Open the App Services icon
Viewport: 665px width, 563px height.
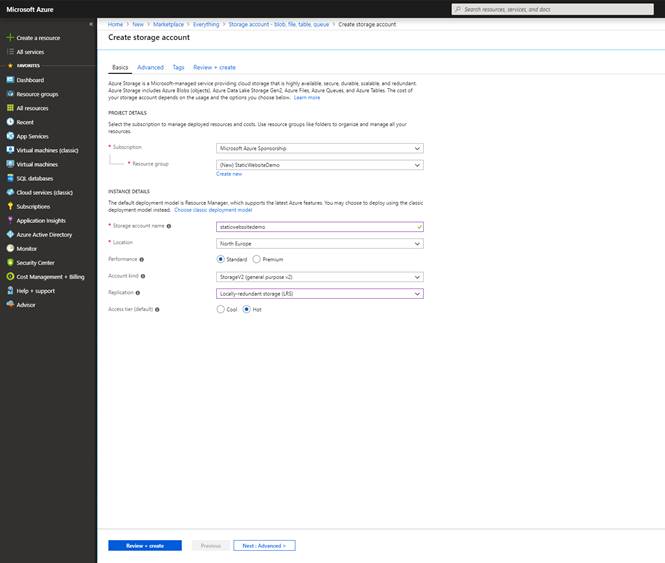pos(10,136)
